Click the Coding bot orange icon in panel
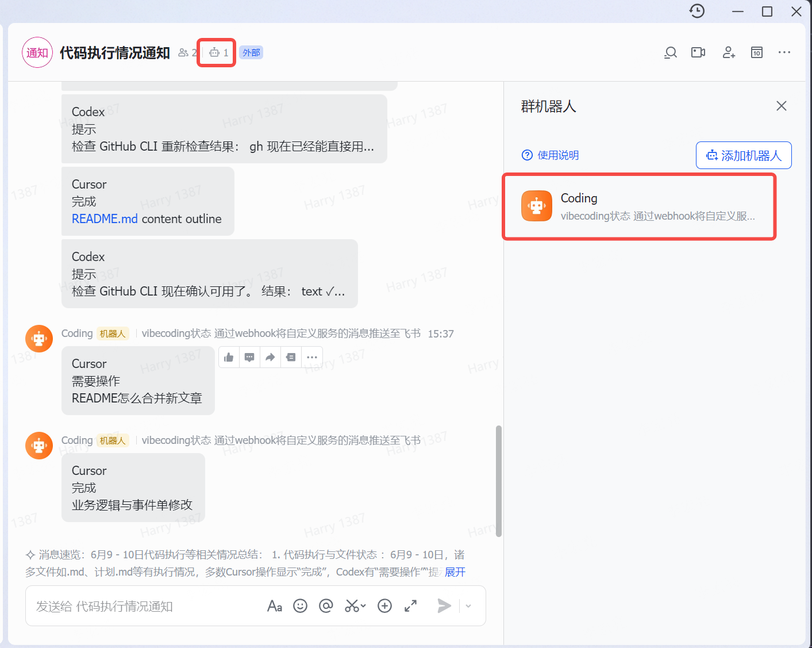Screen dimensions: 812x648 (537, 206)
